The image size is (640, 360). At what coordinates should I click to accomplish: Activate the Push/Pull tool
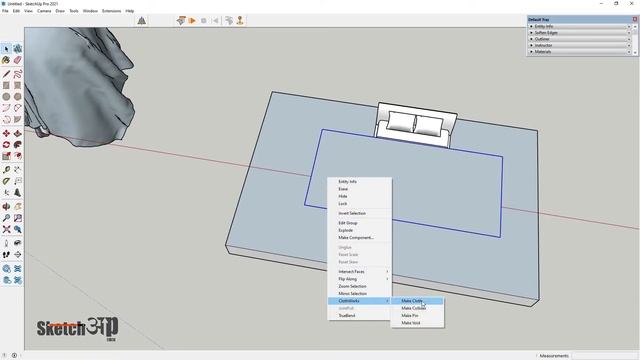[18, 133]
